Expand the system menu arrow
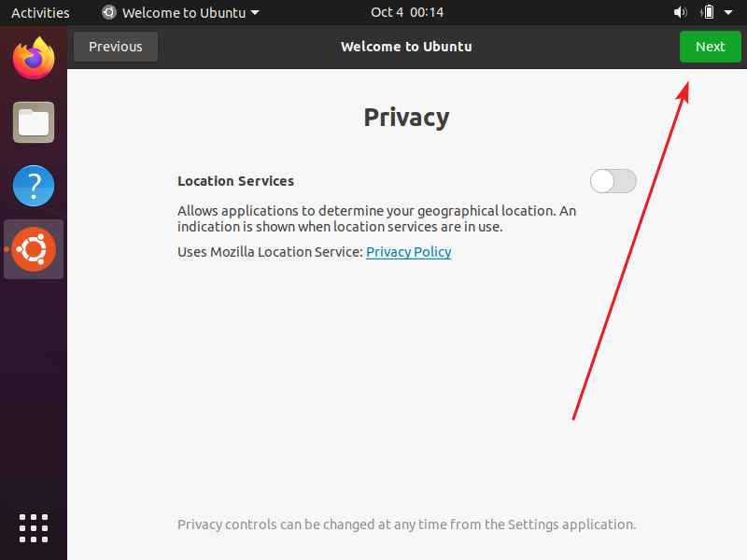The height and width of the screenshot is (560, 747). pyautogui.click(x=728, y=13)
